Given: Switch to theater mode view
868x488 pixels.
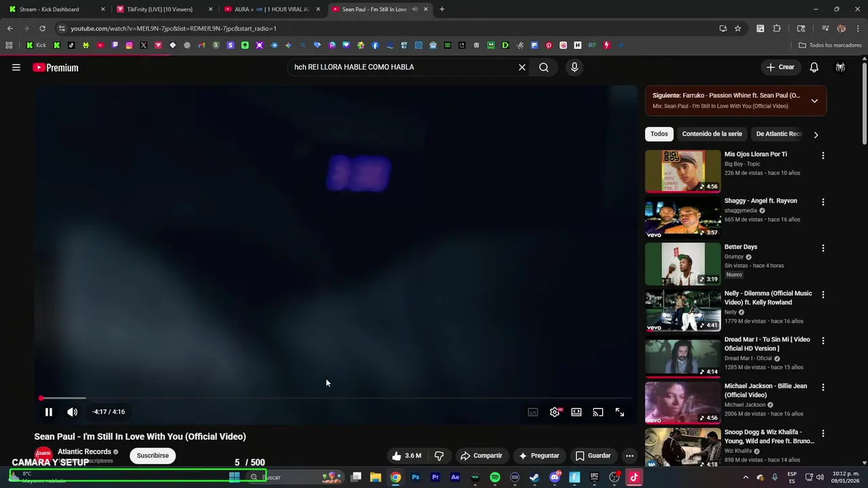Looking at the screenshot, I should click(x=576, y=412).
